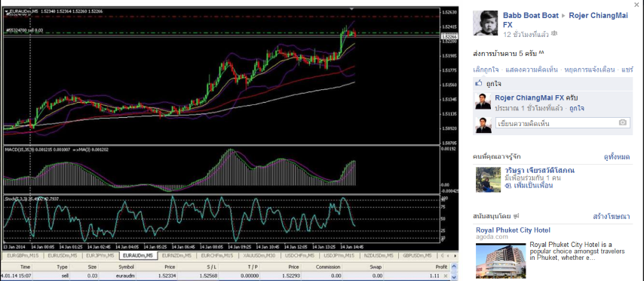Screen dimensions: 644x281
Task: Click Rojer ChiangMai FX name in comment
Action: [x=529, y=98]
